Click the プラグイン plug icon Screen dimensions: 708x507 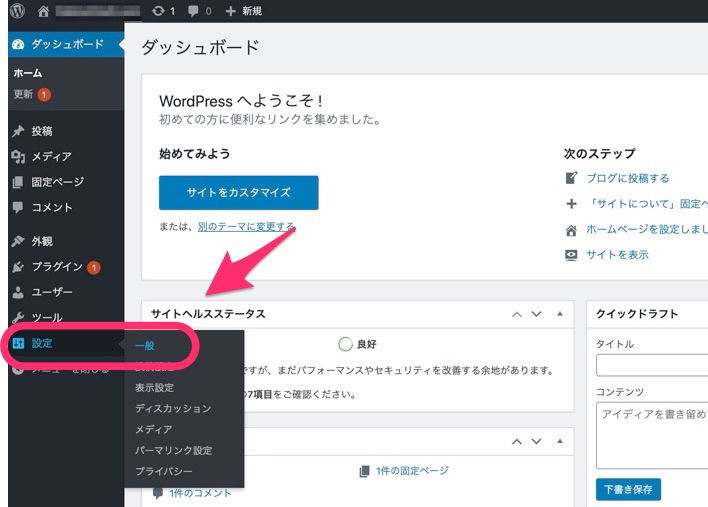pyautogui.click(x=18, y=267)
